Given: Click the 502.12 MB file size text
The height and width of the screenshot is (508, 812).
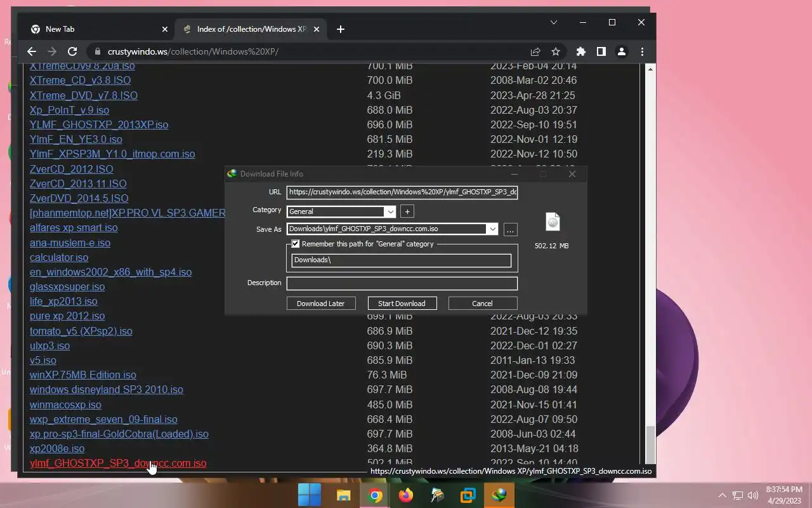Looking at the screenshot, I should point(551,246).
